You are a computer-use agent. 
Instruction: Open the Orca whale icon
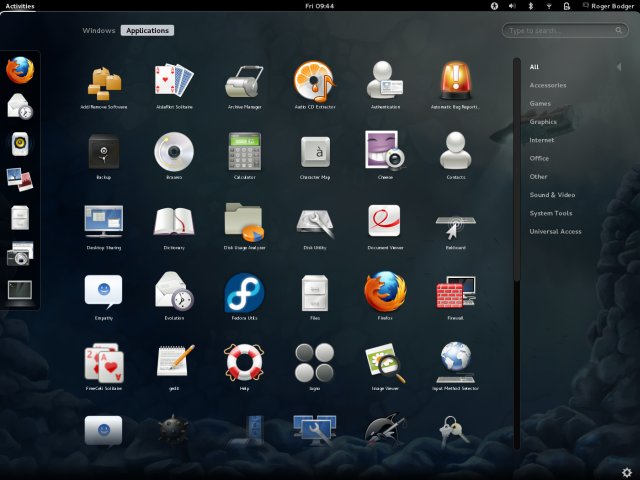tap(385, 430)
